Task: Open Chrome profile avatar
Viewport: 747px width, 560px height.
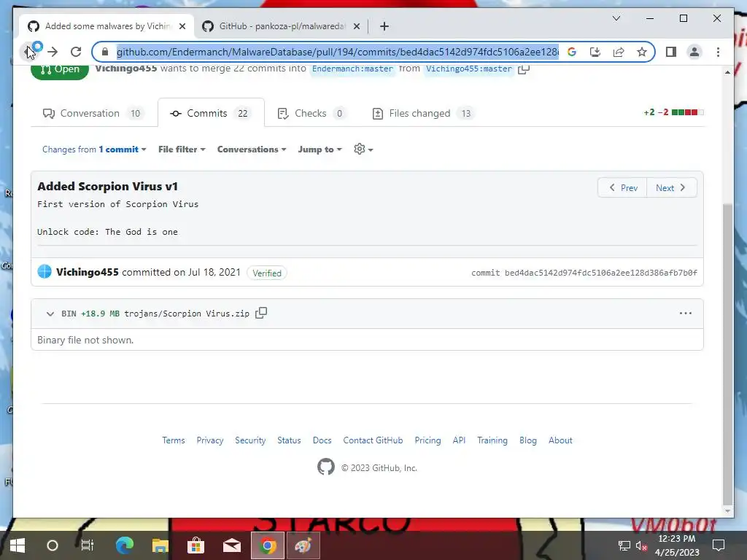Action: point(694,52)
